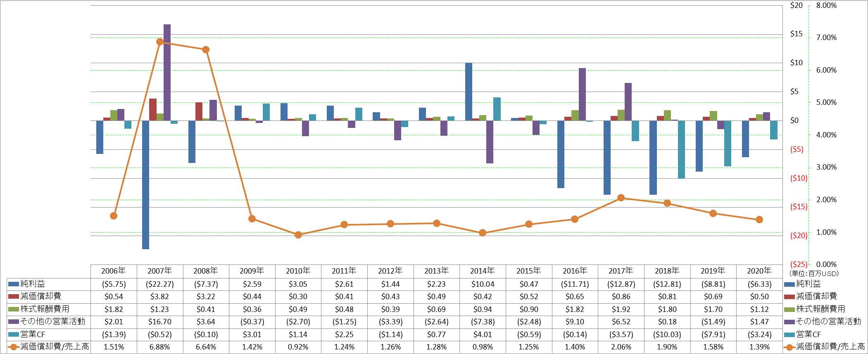Click the blue 純利益 swatch in right legend
Screen dimensions: 868x354
coord(789,284)
